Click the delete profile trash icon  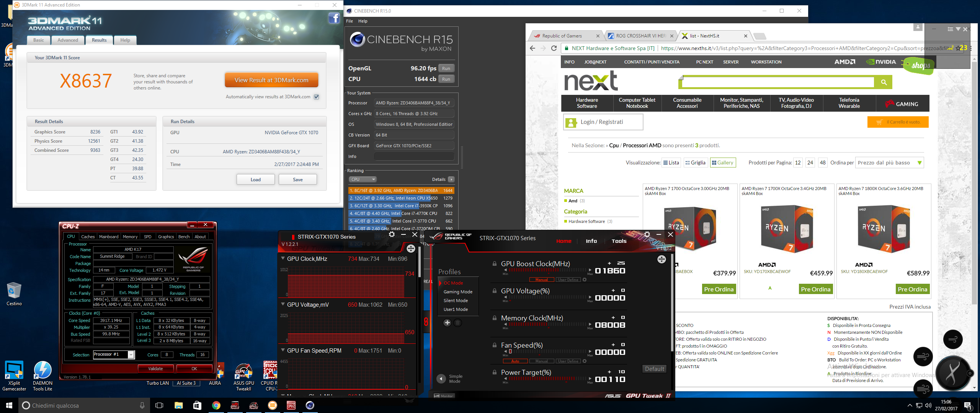coord(457,323)
